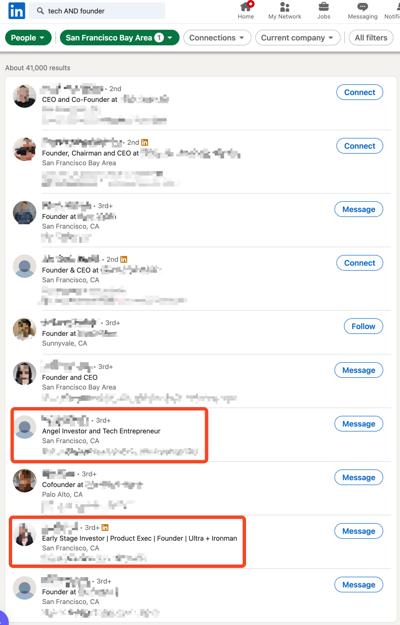Expand the Connections filter dropdown

pyautogui.click(x=217, y=38)
